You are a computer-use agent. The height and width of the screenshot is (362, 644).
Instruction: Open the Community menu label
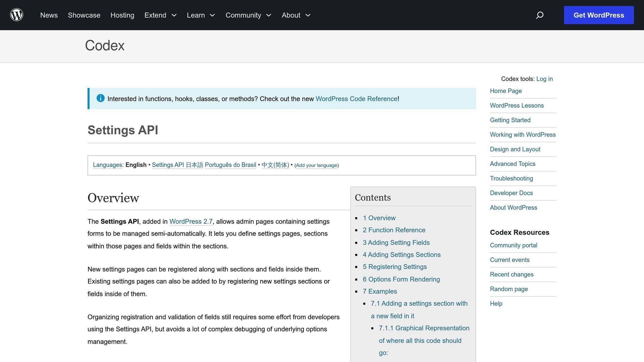[x=243, y=15]
